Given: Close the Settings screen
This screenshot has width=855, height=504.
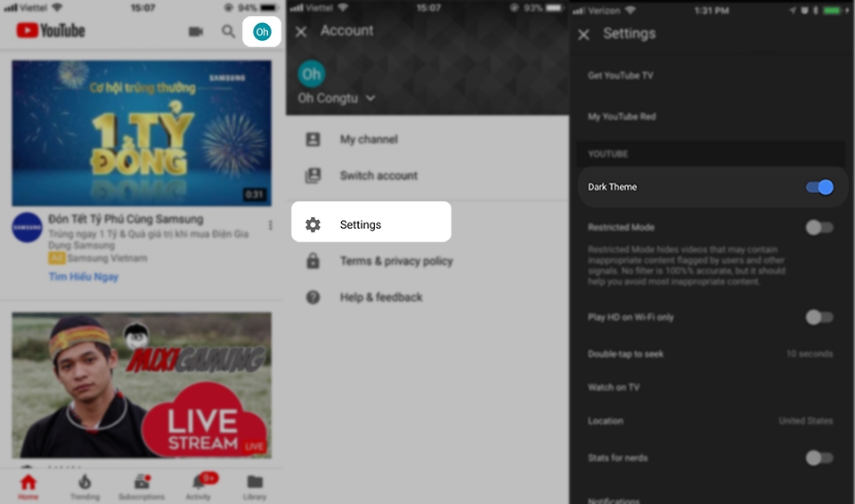Looking at the screenshot, I should [x=583, y=35].
